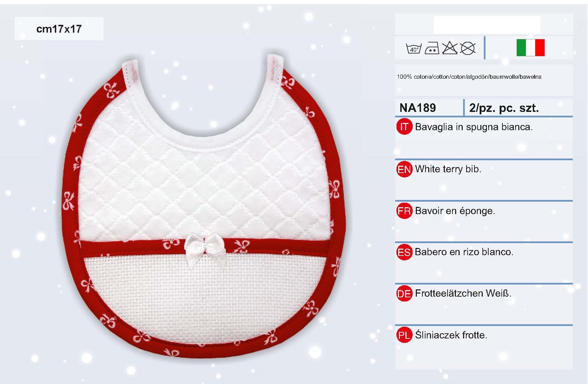Click the NA189 product code

point(418,108)
